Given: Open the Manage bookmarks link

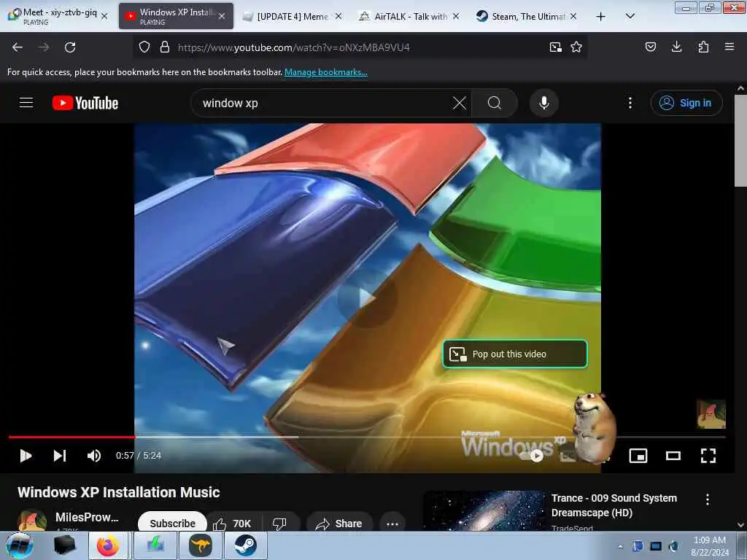Looking at the screenshot, I should (326, 72).
